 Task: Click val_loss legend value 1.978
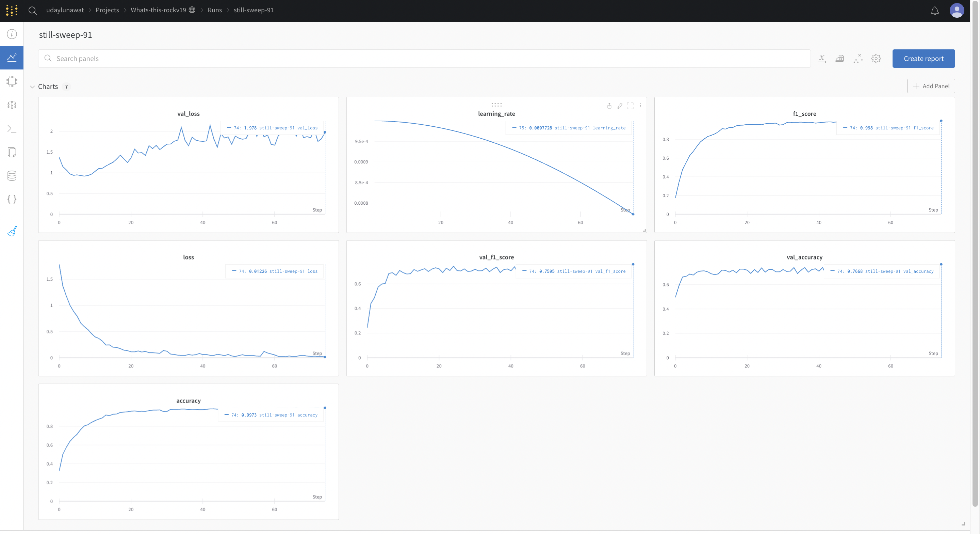250,128
